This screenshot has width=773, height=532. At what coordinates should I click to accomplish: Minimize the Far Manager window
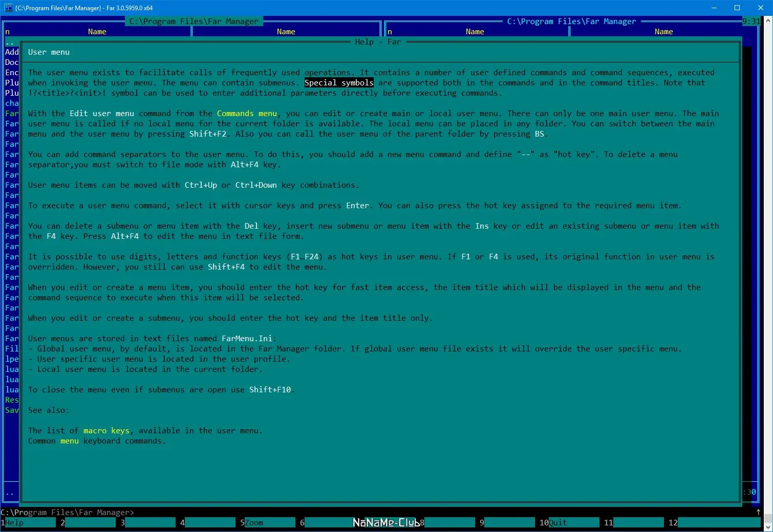(x=714, y=8)
